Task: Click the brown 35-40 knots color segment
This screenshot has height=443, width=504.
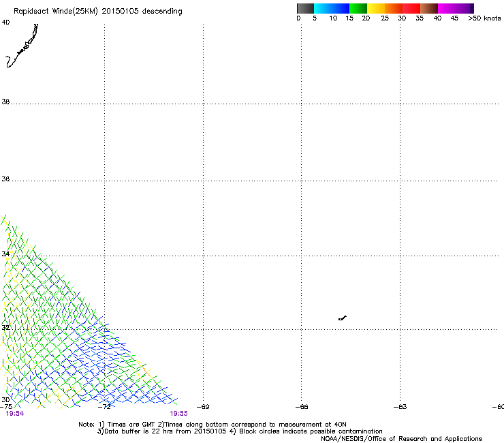Action: point(429,8)
